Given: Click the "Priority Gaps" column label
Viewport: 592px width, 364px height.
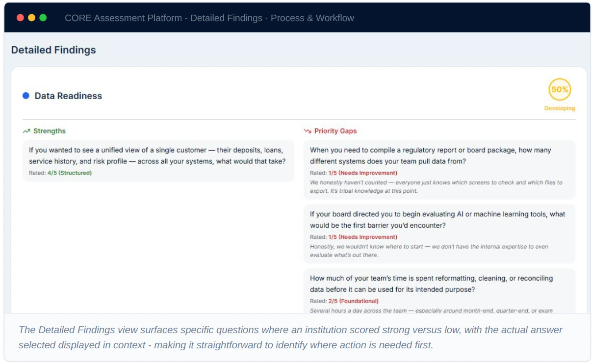Looking at the screenshot, I should [335, 131].
